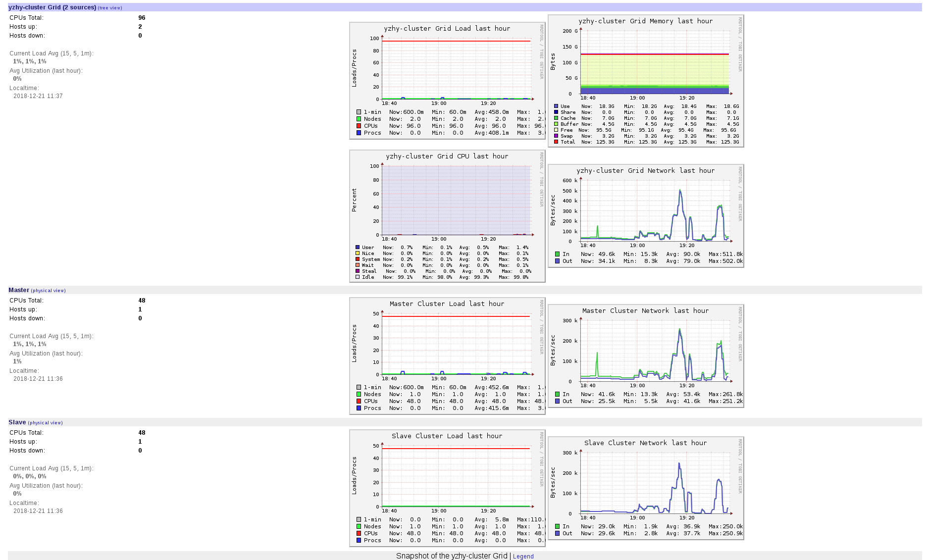Open the yzhy-cluster Grid CPU graph
This screenshot has width=926, height=560.
pos(447,216)
